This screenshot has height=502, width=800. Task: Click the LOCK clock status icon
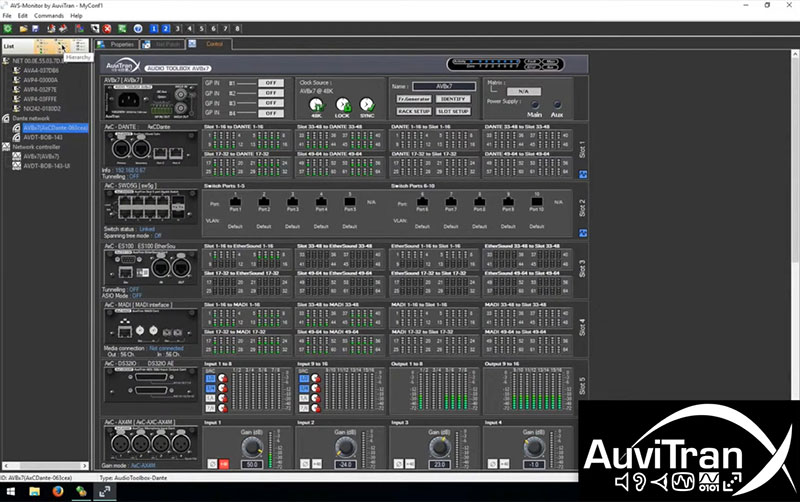click(343, 105)
